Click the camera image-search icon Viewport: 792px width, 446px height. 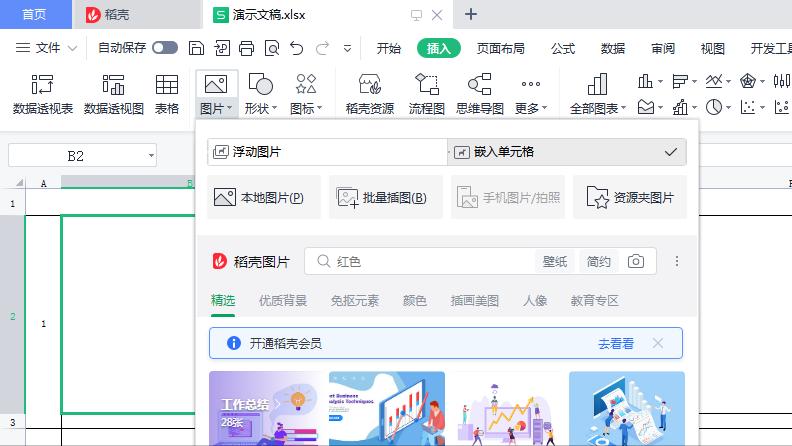pyautogui.click(x=635, y=261)
